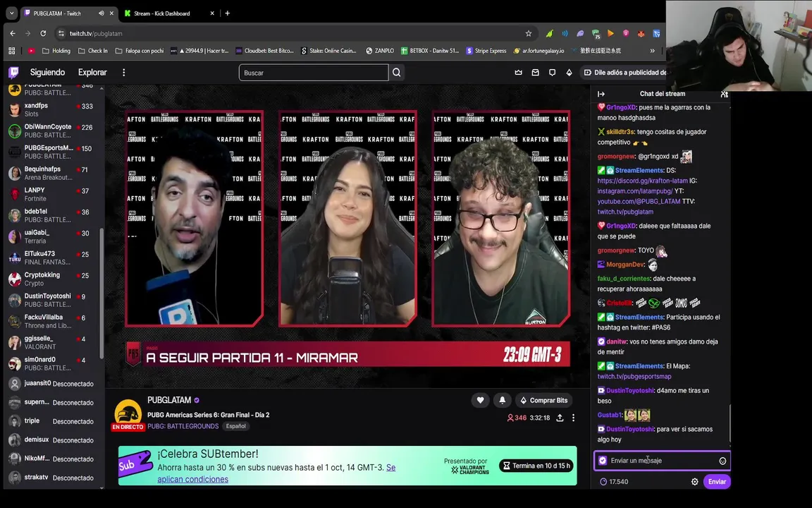812x508 pixels.
Task: Open the three-dot menu next to Explorar
Action: pos(124,73)
